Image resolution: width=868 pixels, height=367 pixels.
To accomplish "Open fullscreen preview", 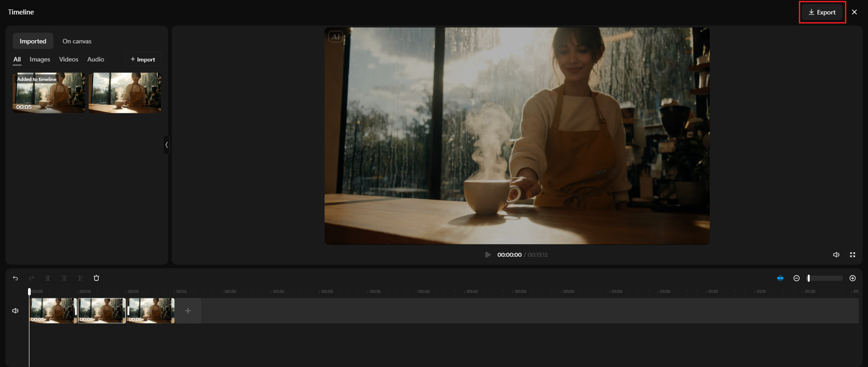I will pyautogui.click(x=853, y=255).
